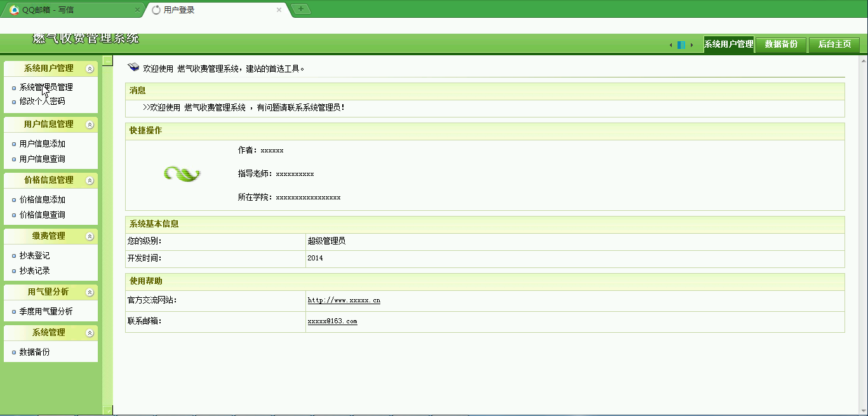This screenshot has height=416, width=868.
Task: Click the 指导老师 text line
Action: point(276,174)
